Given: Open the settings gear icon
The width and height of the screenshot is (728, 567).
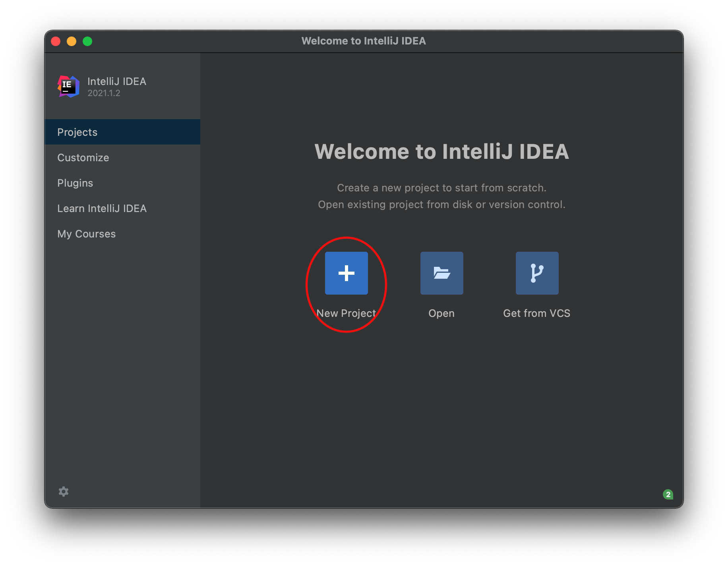Looking at the screenshot, I should [63, 491].
